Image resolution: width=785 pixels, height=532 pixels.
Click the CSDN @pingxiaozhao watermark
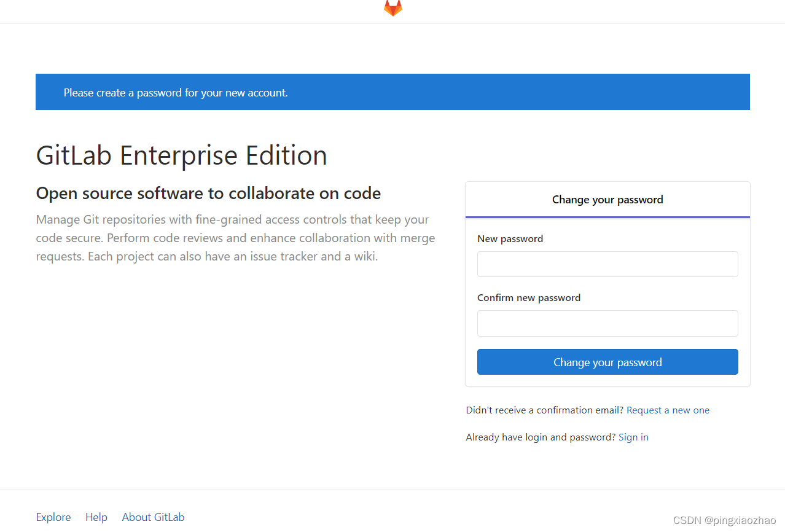(725, 520)
